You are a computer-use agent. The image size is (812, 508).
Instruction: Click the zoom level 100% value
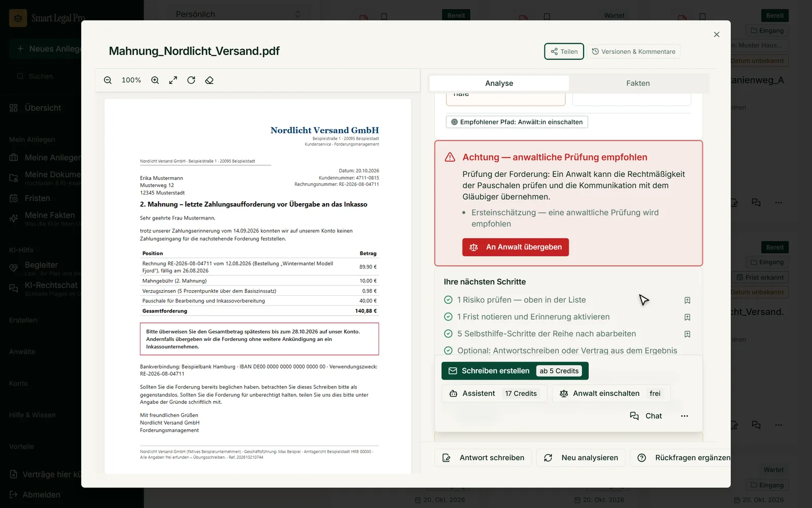coord(131,80)
